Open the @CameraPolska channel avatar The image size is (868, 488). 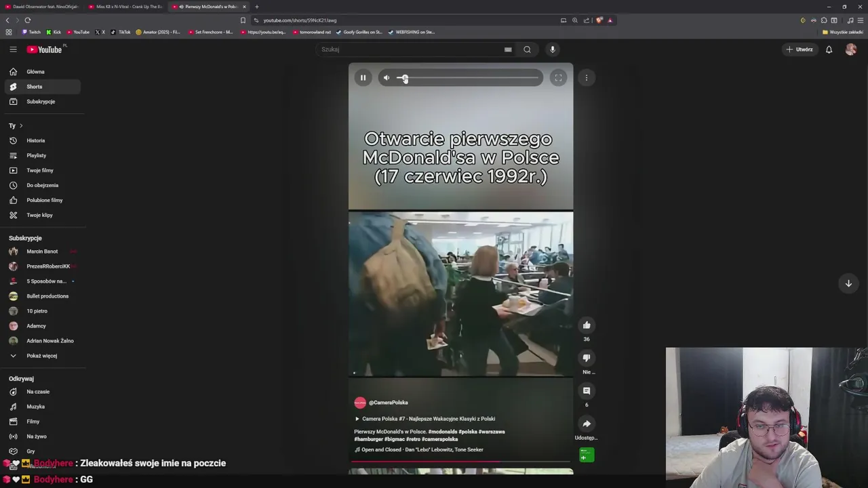360,403
